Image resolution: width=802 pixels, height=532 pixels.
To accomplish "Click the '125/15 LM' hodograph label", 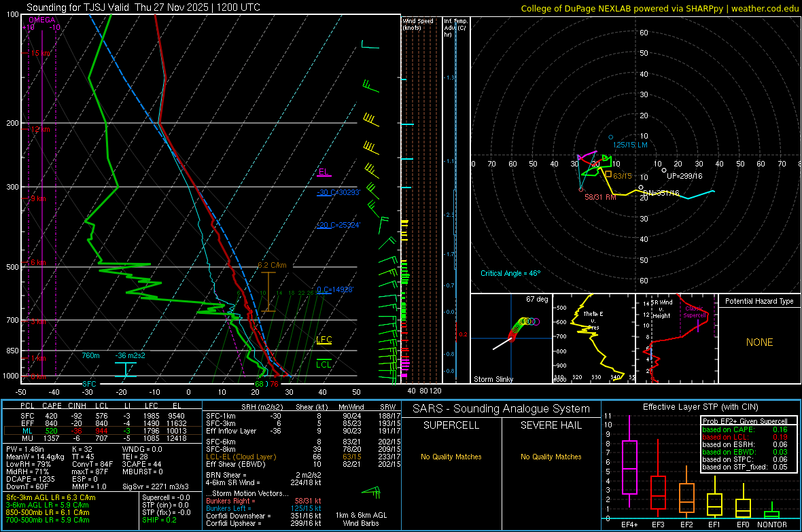I will (x=630, y=145).
